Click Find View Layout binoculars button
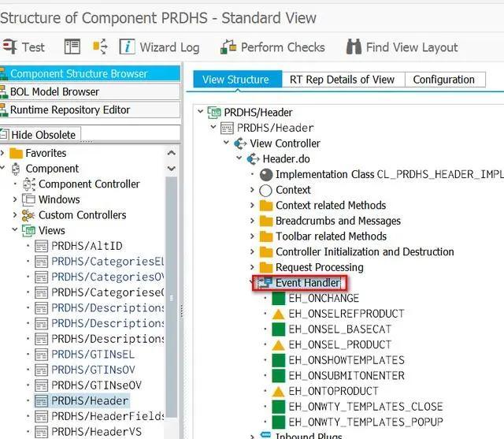This screenshot has height=439, width=504. 402,47
